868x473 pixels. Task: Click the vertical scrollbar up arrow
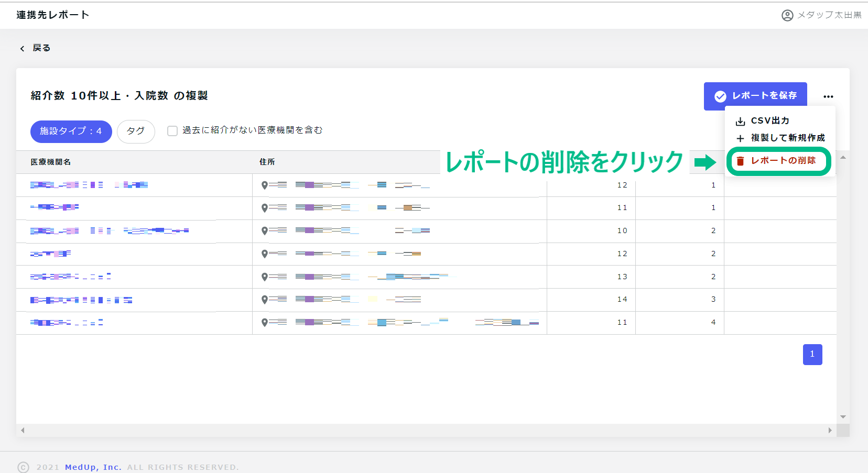[x=843, y=157]
